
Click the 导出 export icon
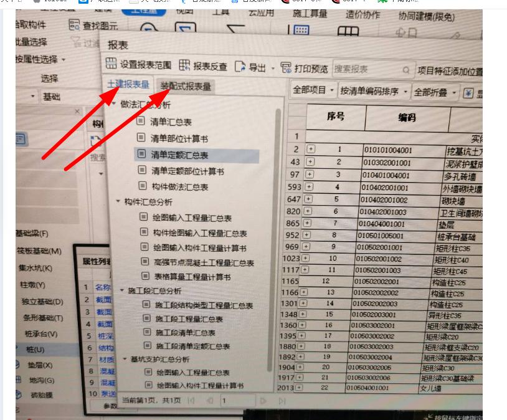point(240,66)
